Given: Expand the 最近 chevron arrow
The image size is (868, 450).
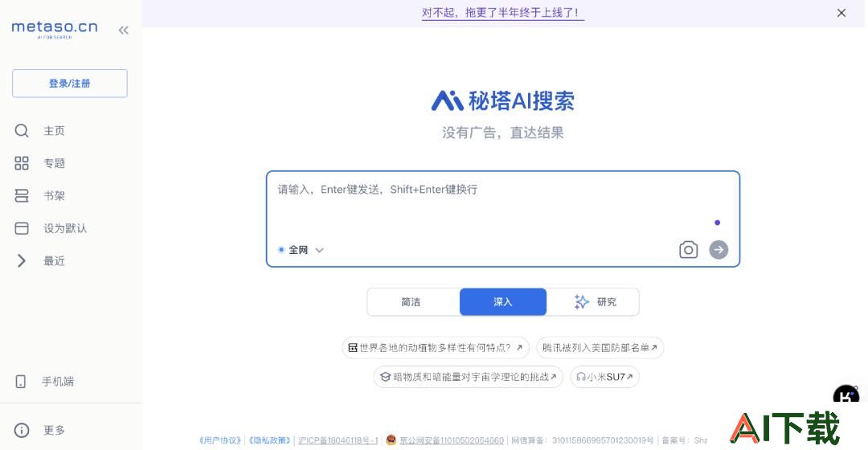Looking at the screenshot, I should coord(22,260).
